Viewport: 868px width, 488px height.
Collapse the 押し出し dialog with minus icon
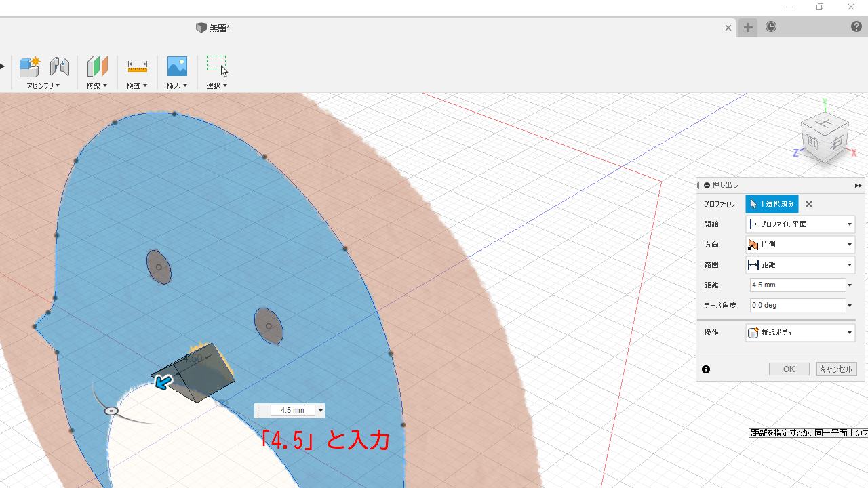[x=707, y=185]
